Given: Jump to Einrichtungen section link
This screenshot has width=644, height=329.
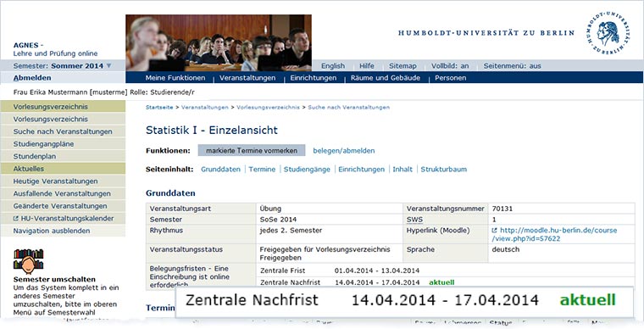Looking at the screenshot, I should tap(362, 170).
